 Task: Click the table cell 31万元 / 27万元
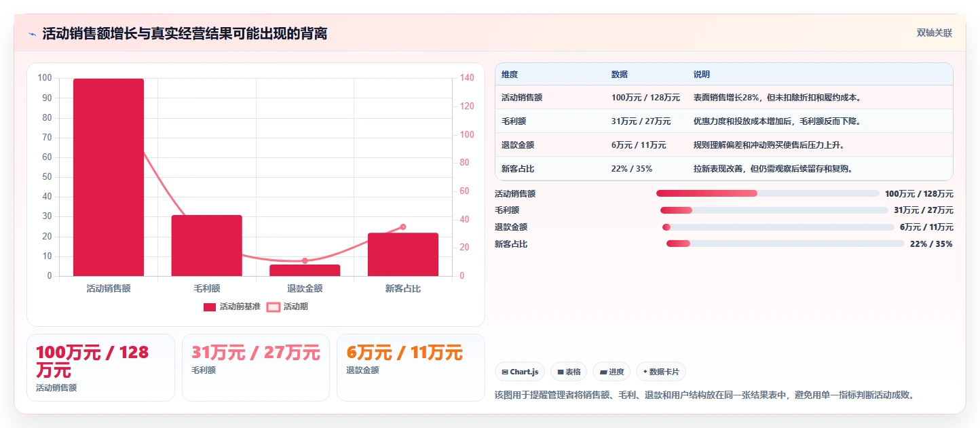(x=641, y=121)
